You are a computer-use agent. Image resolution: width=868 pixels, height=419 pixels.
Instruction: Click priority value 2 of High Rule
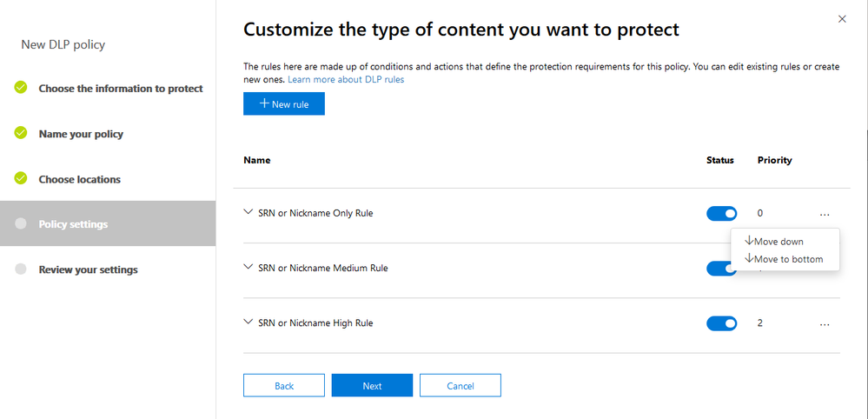coord(760,323)
